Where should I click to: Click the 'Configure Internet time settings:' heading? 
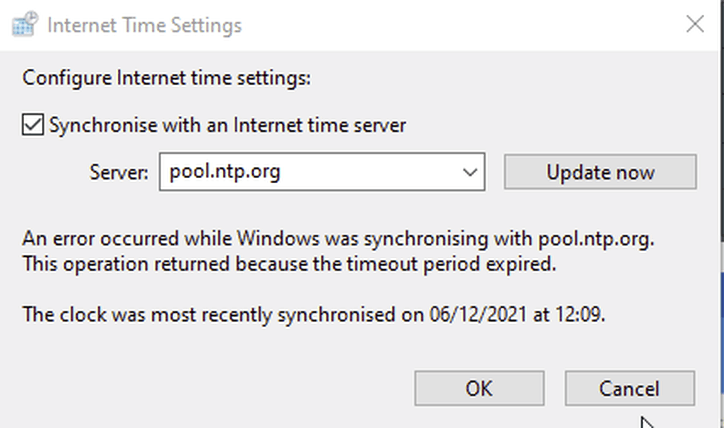pyautogui.click(x=167, y=78)
